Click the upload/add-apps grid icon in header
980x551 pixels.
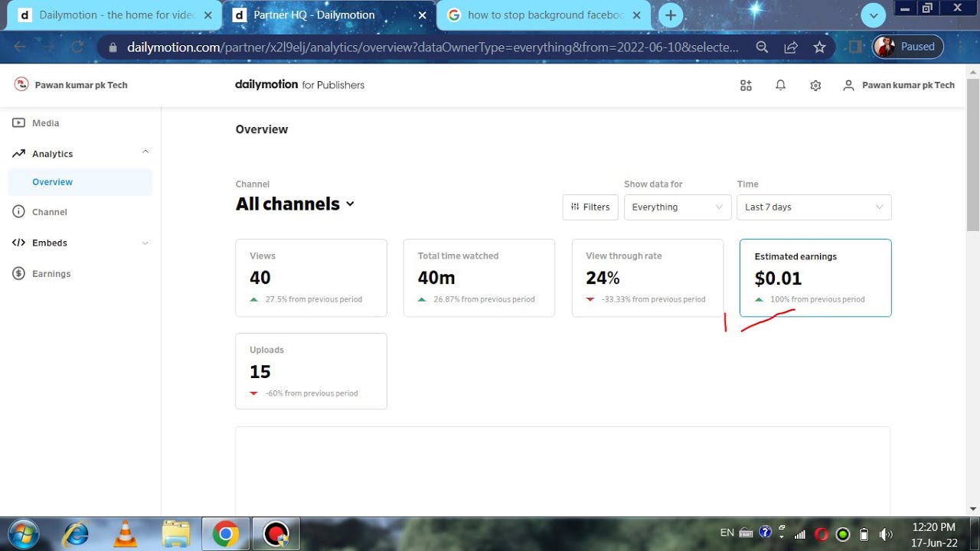coord(746,86)
